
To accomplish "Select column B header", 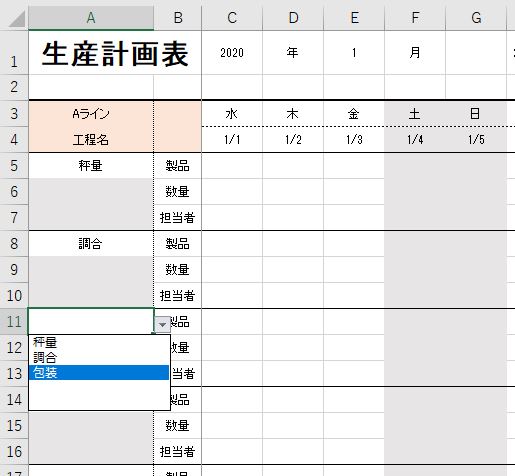I will pos(178,18).
